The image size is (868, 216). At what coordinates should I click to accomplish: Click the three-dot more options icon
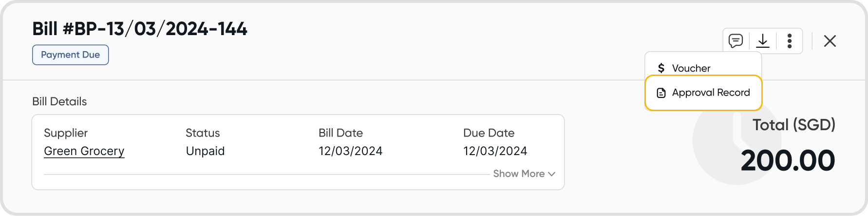[x=790, y=41]
